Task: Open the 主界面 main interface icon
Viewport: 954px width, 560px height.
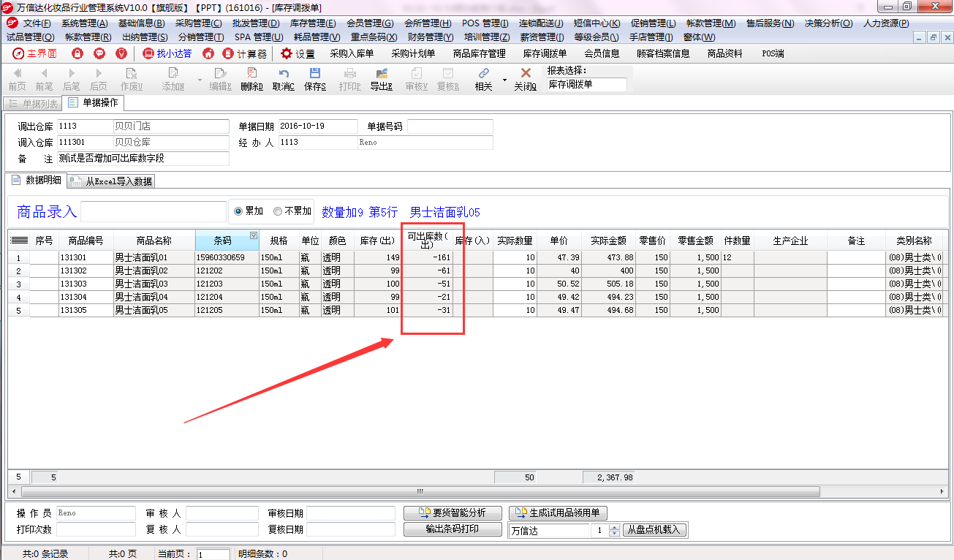Action: (x=34, y=53)
